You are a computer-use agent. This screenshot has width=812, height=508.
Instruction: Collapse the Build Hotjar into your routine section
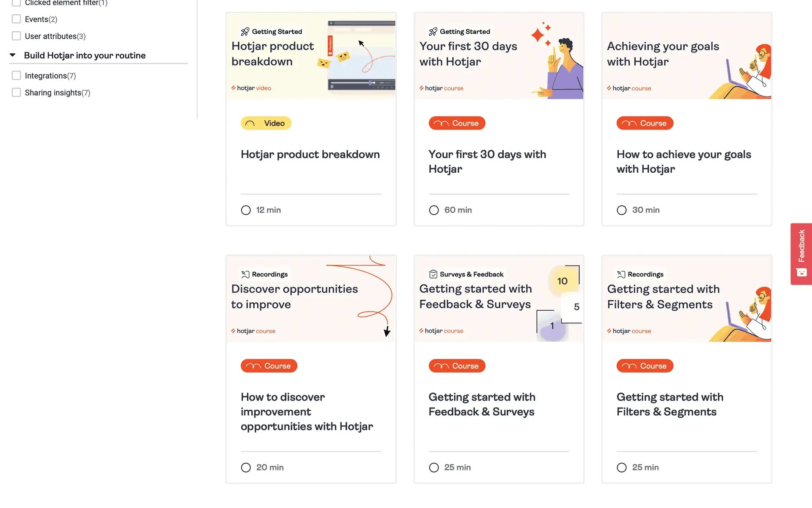pyautogui.click(x=13, y=55)
